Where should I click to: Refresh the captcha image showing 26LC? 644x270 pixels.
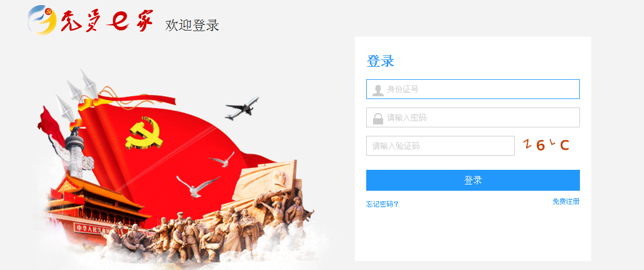coord(546,145)
